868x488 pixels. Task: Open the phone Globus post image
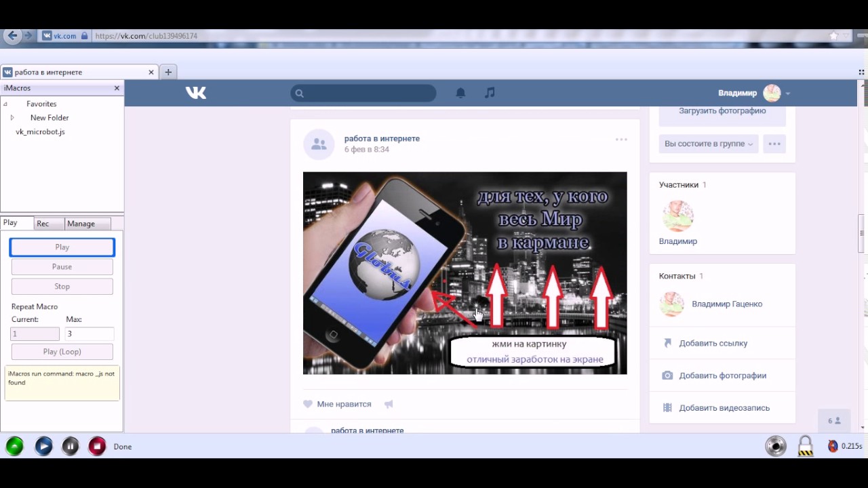tap(465, 273)
